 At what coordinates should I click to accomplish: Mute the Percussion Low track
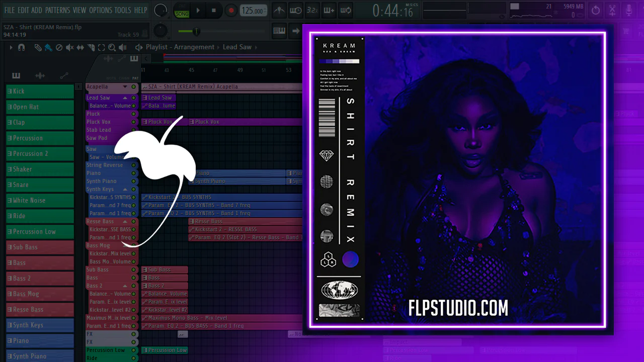pyautogui.click(x=134, y=350)
